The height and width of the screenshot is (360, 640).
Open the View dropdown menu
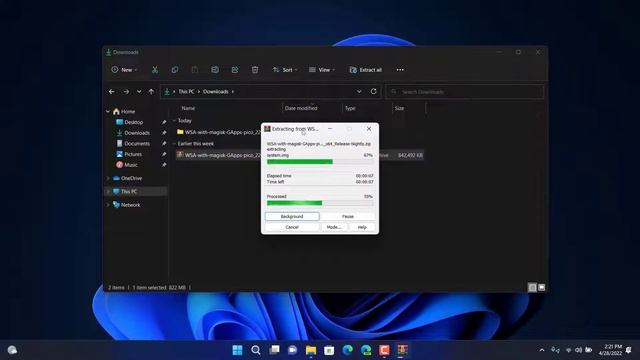tap(322, 70)
